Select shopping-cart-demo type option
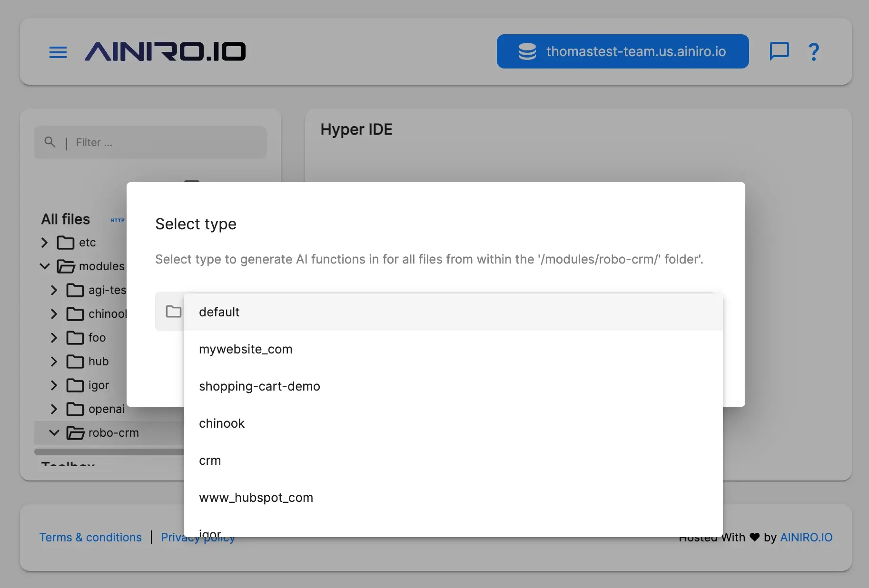 (259, 386)
